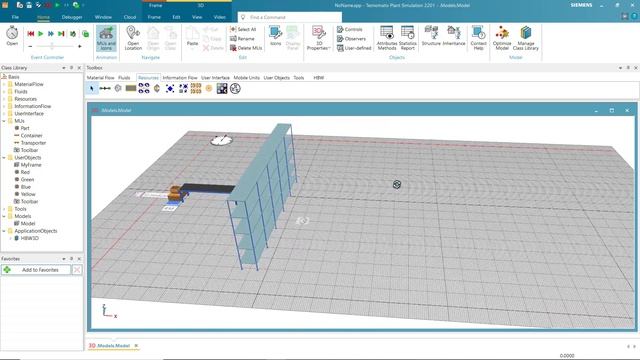
Task: Expand the InformationFlow folder
Action: tap(4, 106)
